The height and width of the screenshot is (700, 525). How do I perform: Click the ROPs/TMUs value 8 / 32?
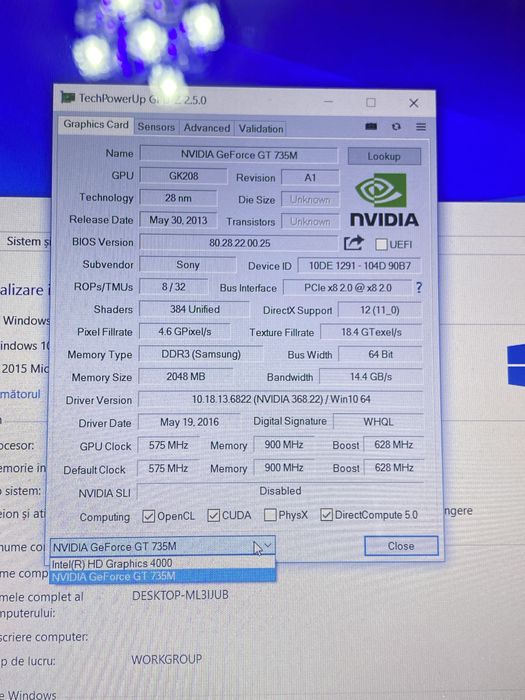click(174, 287)
